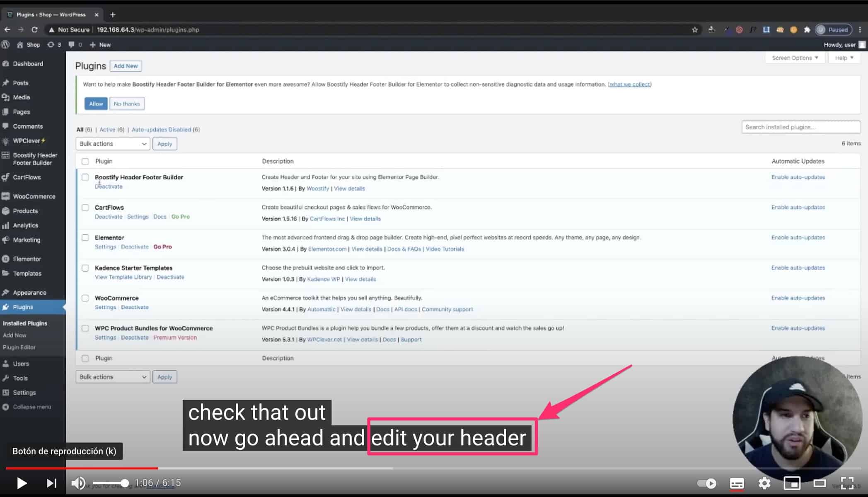
Task: Open the 'what we collect' link
Action: 629,84
